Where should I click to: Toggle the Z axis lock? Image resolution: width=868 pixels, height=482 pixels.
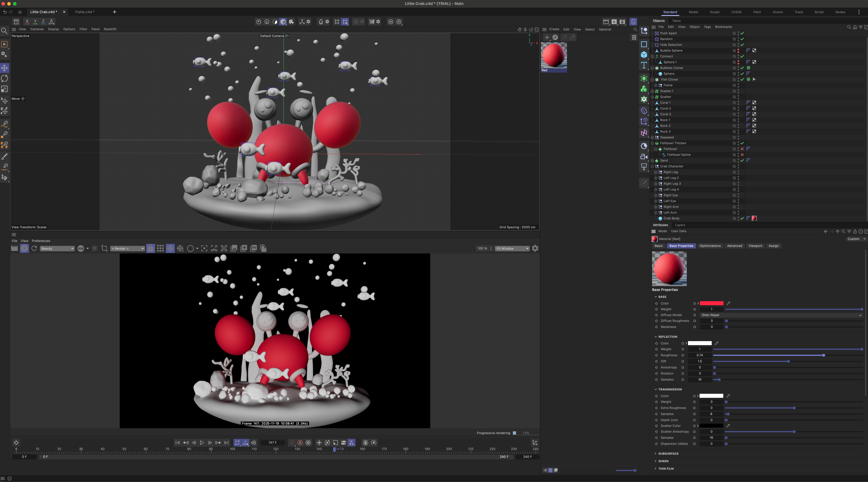43,22
